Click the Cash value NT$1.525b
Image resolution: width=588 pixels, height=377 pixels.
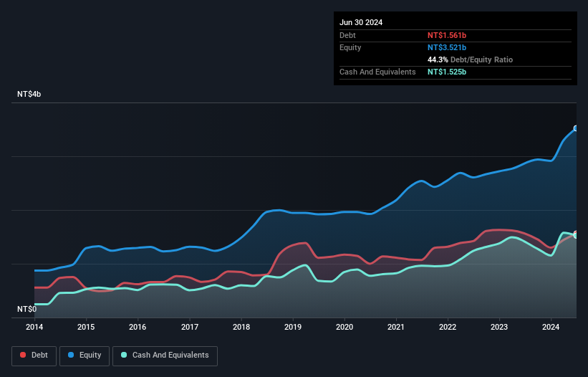click(447, 72)
